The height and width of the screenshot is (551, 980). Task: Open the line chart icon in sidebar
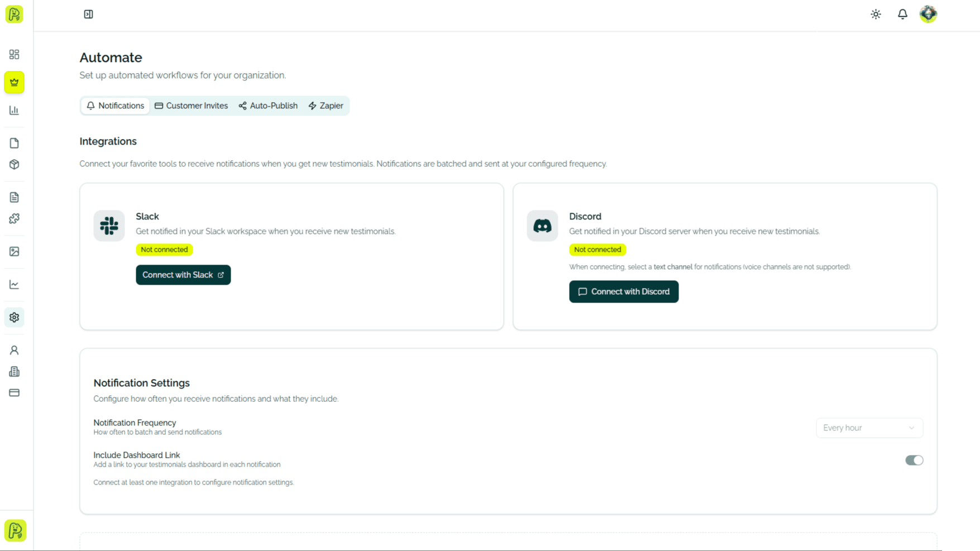15,285
